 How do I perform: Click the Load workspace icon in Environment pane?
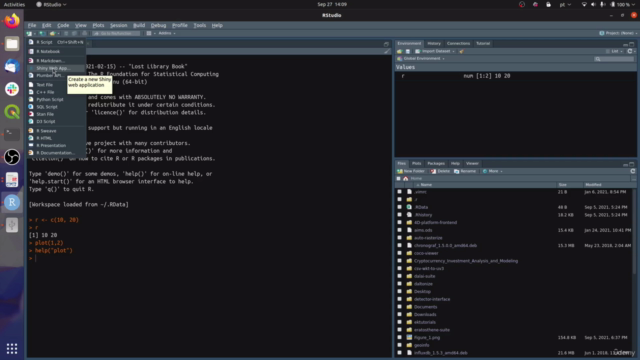pyautogui.click(x=400, y=51)
